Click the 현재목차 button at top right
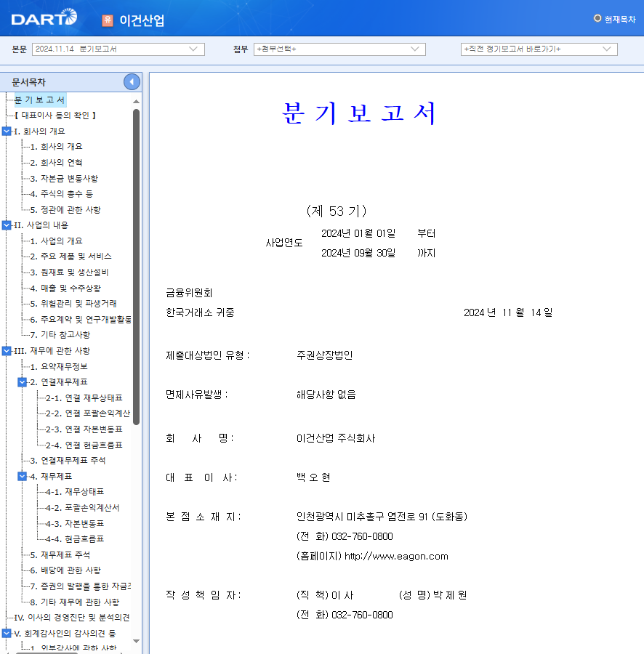Image resolution: width=644 pixels, height=654 pixels. click(x=614, y=18)
